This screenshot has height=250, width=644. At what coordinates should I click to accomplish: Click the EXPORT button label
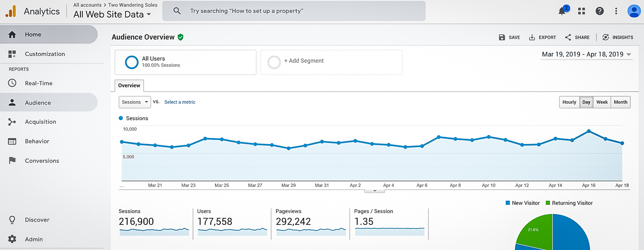(x=547, y=38)
